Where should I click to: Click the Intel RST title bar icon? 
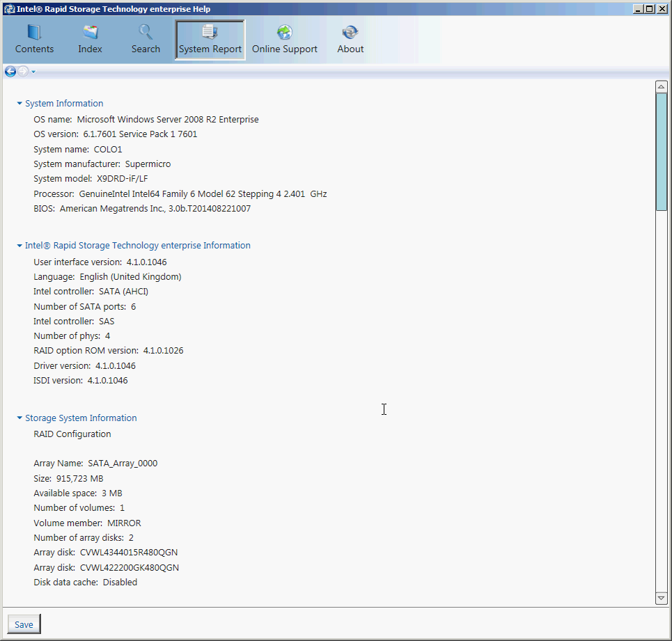point(10,9)
